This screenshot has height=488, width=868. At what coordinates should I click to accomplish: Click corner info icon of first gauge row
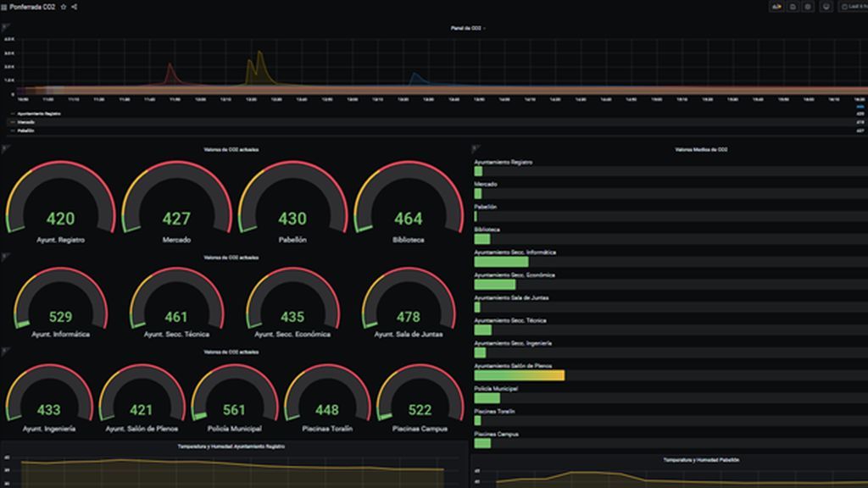click(6, 149)
